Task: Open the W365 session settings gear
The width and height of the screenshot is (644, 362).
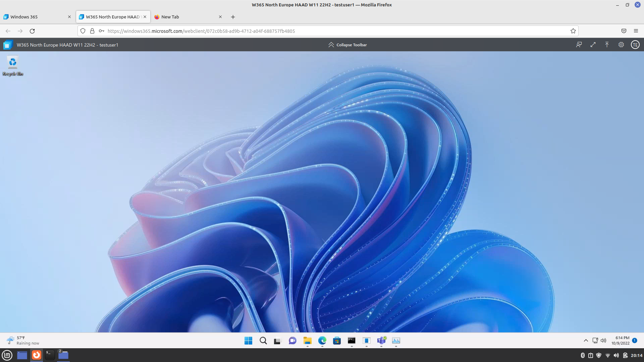Action: (x=621, y=45)
